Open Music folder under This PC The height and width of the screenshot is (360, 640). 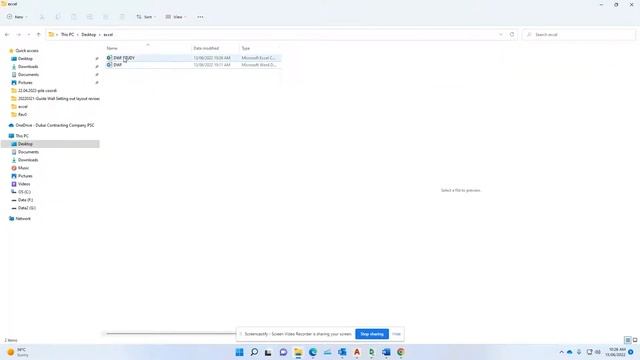coord(23,168)
